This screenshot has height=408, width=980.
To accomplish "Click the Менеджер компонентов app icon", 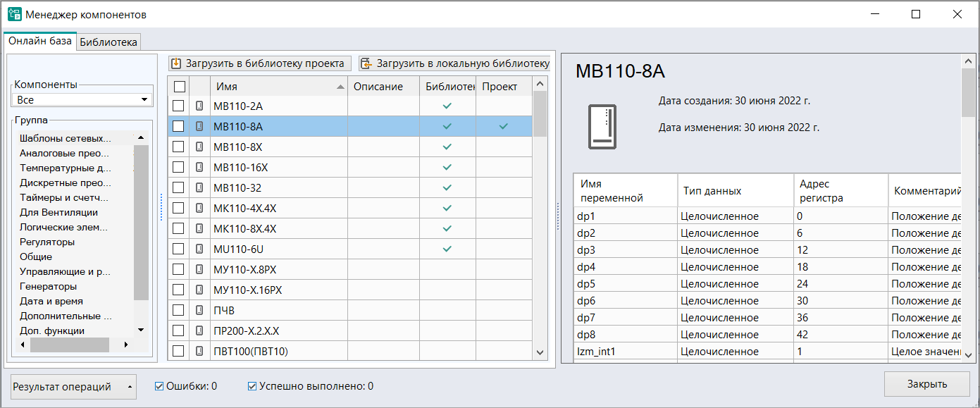I will point(14,14).
